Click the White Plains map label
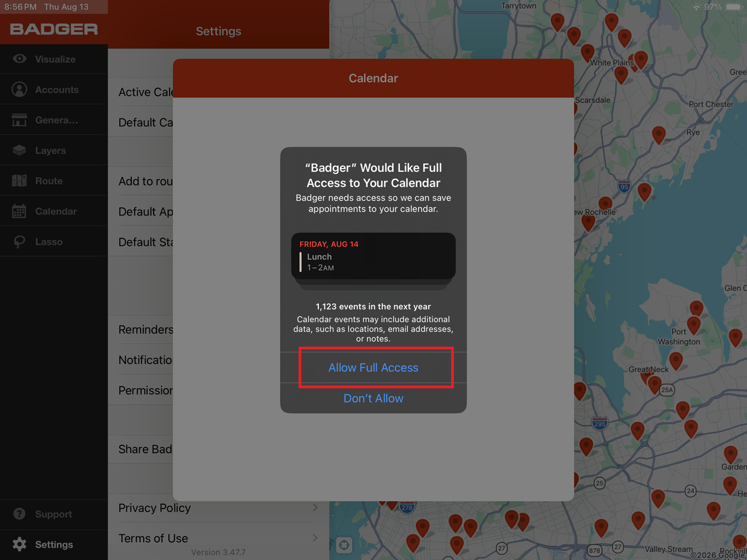747x560 pixels. click(x=611, y=62)
